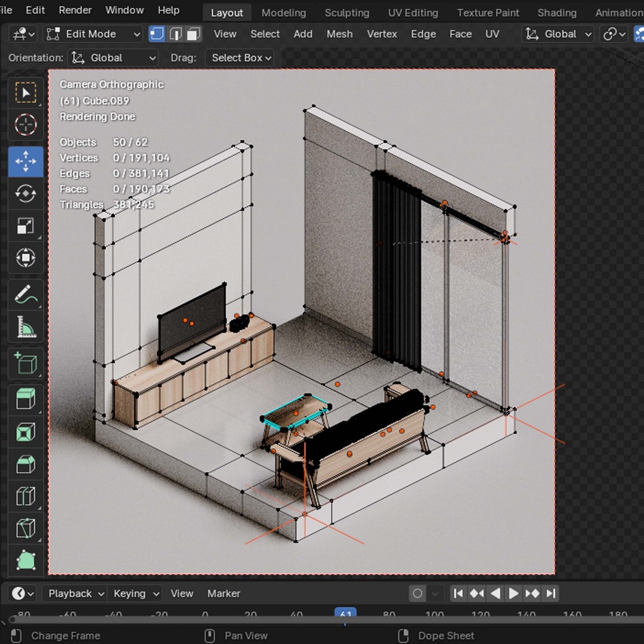Enable Face select mode
Screen dimensions: 644x644
pyautogui.click(x=193, y=34)
